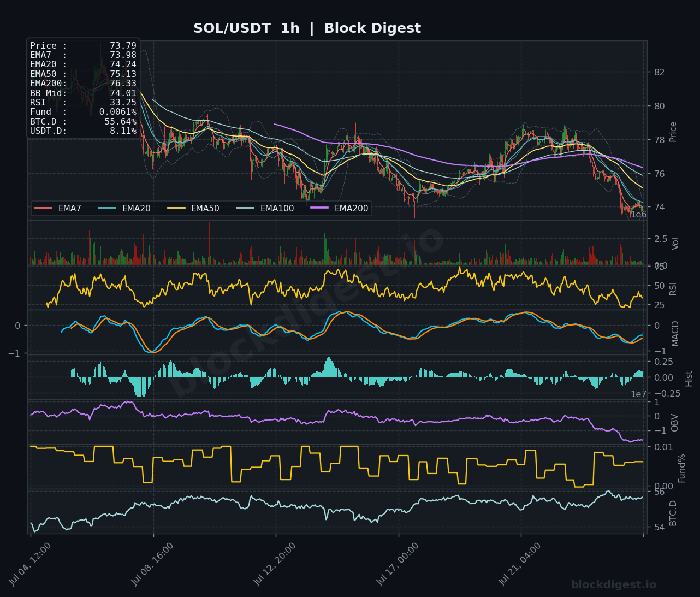
Task: Click the blockdigest.io footer text
Action: pyautogui.click(x=614, y=585)
